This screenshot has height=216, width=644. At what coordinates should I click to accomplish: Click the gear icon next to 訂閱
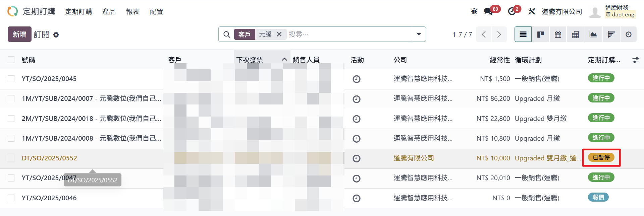56,35
